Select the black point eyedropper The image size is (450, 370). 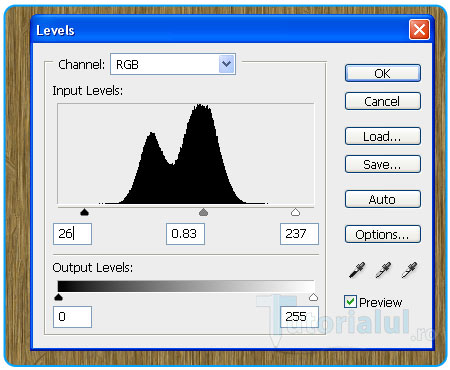coord(357,270)
